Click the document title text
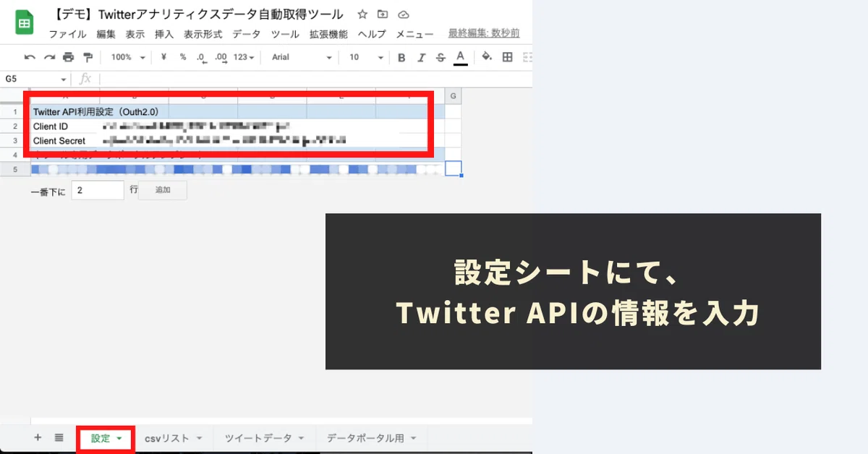Screen dimensions: 868x454 coord(195,14)
